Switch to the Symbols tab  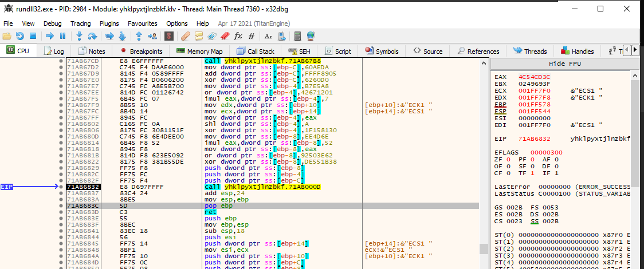click(x=382, y=52)
